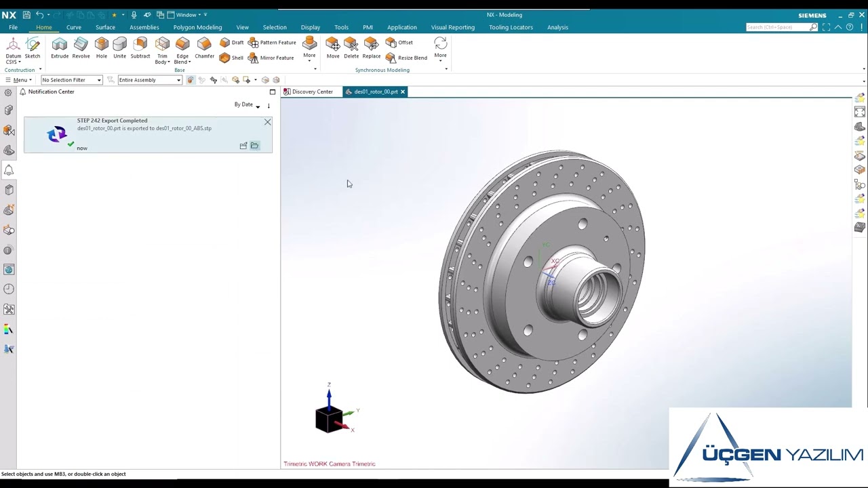
Task: Pick the Replace Face tool
Action: tap(371, 47)
